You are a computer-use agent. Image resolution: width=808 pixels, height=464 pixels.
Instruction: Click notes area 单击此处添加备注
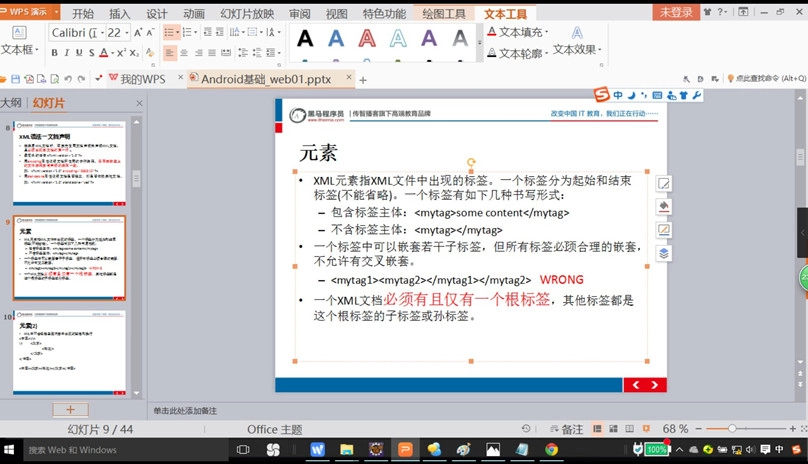coord(185,411)
